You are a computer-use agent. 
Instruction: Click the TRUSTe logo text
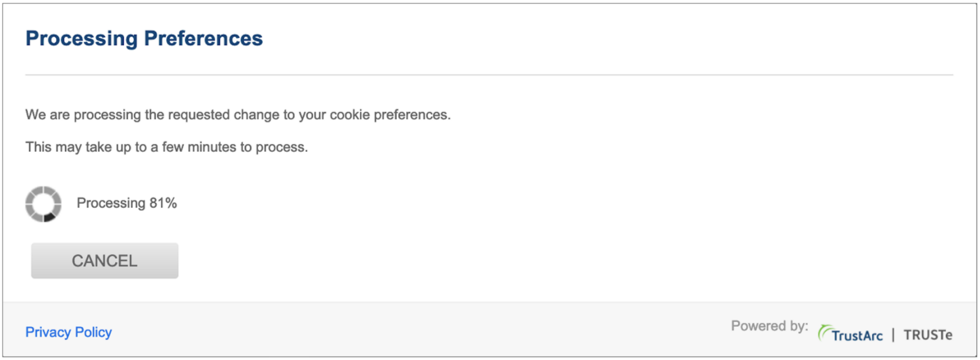pyautogui.click(x=927, y=335)
